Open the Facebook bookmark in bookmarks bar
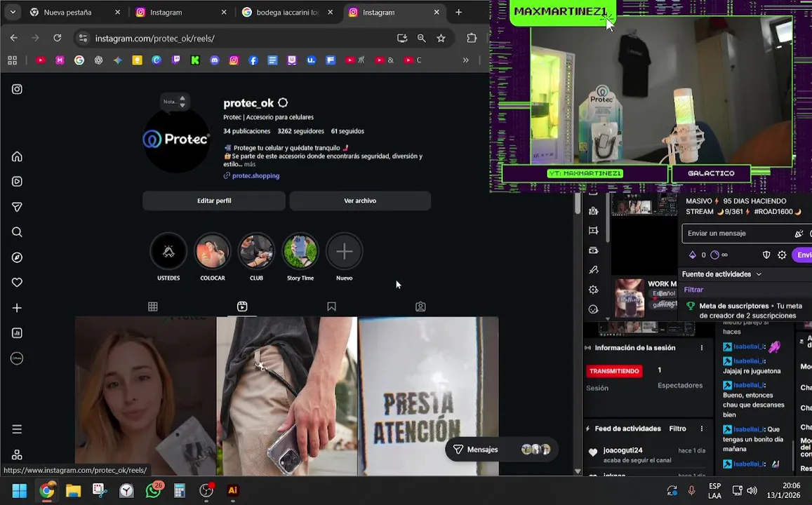The height and width of the screenshot is (505, 812). coord(253,60)
